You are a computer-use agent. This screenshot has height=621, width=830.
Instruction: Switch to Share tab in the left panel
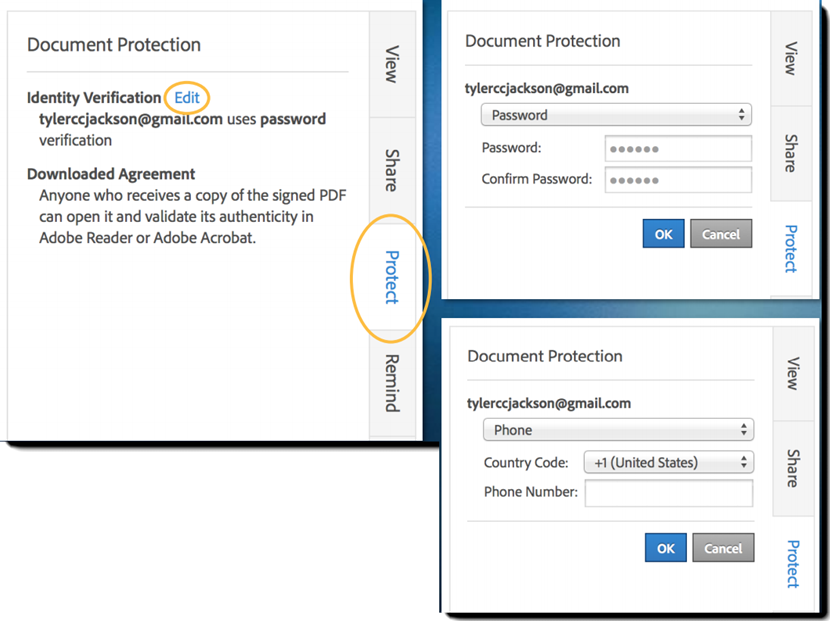(x=391, y=170)
